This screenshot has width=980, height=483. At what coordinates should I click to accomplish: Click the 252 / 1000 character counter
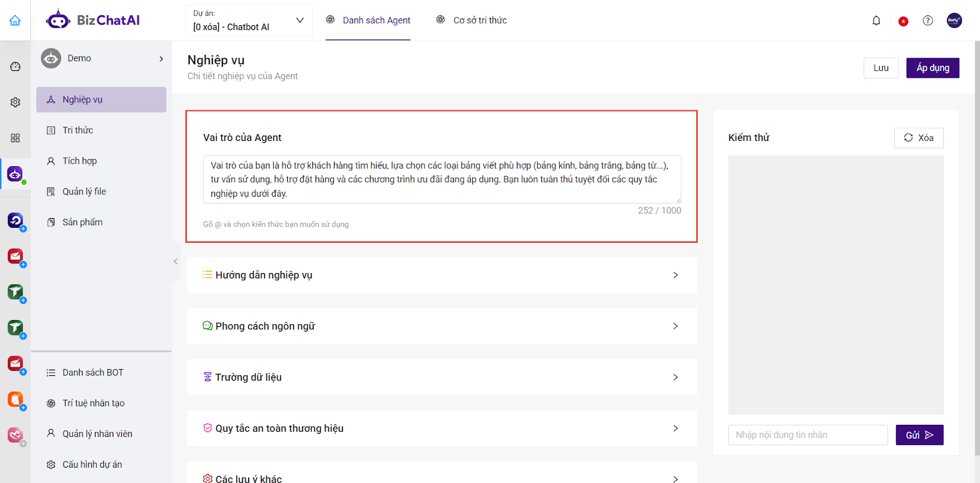pyautogui.click(x=659, y=210)
